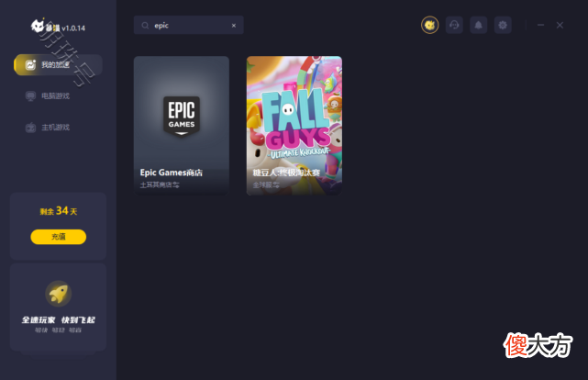Click the 电脑游戏 monitor icon
The width and height of the screenshot is (588, 380).
coord(30,96)
